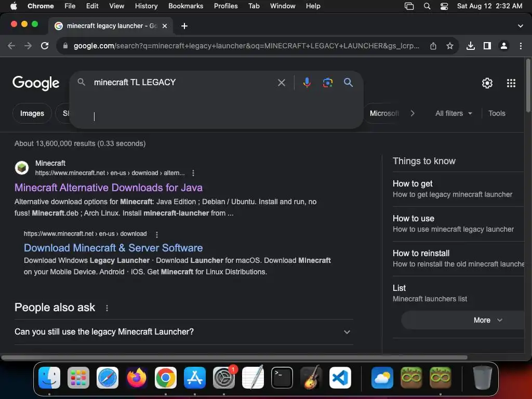Expand the List topic on Minecraft launchers
The height and width of the screenshot is (399, 532).
tap(458, 293)
